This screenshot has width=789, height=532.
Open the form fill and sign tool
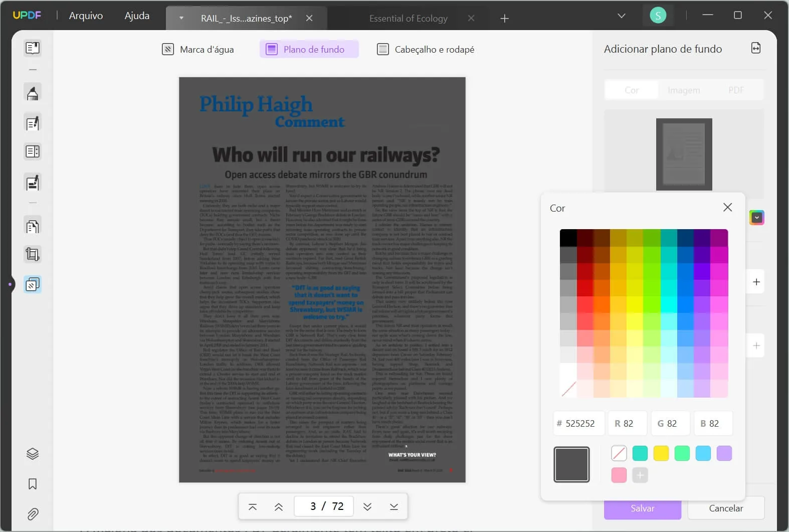pos(33,183)
